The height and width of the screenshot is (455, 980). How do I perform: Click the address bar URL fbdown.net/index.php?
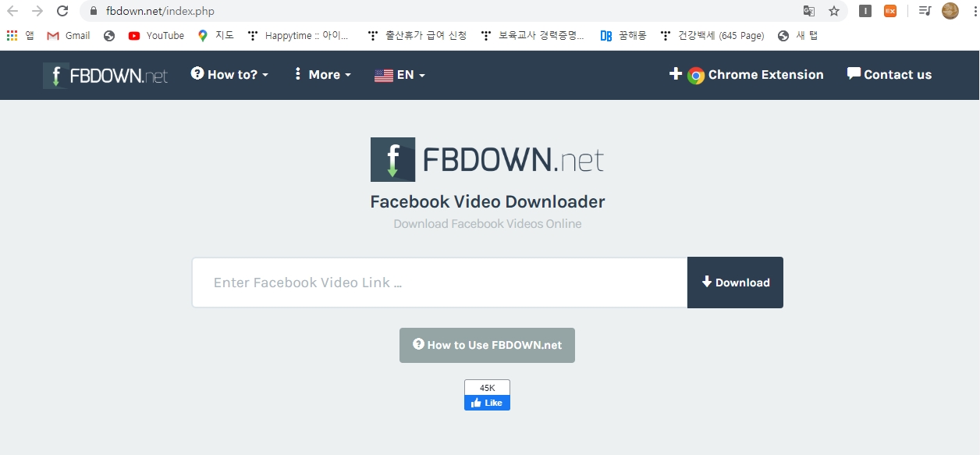(160, 11)
